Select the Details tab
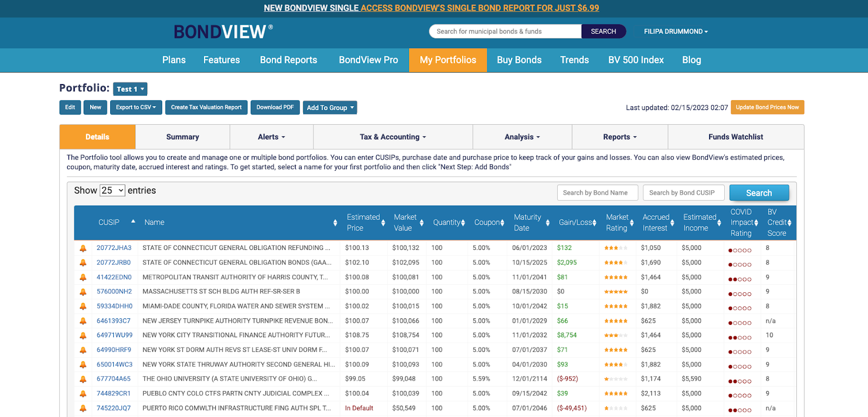This screenshot has height=417, width=868. pyautogui.click(x=98, y=137)
